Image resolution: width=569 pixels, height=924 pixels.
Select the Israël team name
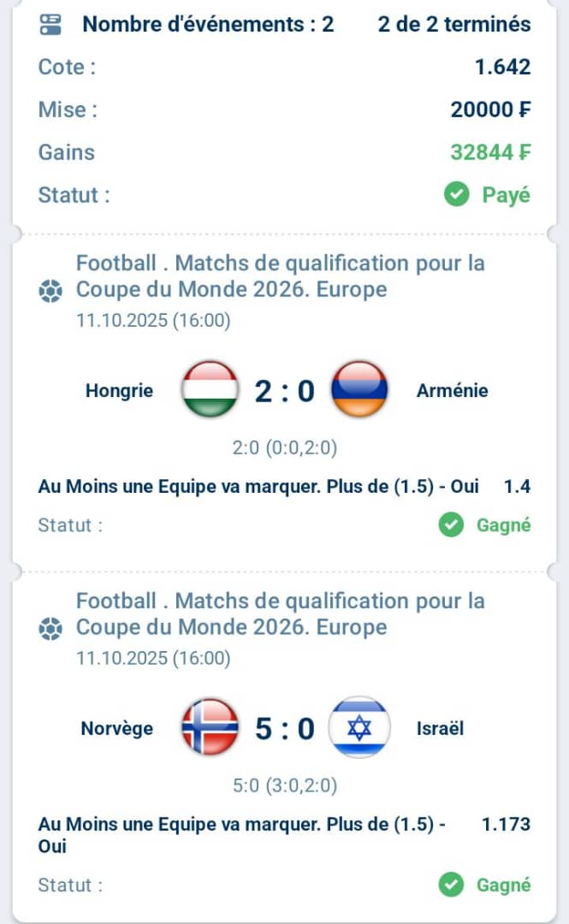point(441,729)
